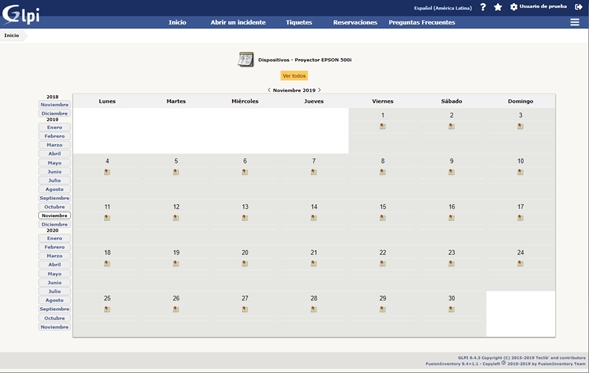Select Febrero 2019 in sidebar
This screenshot has width=589, height=373.
(x=54, y=136)
